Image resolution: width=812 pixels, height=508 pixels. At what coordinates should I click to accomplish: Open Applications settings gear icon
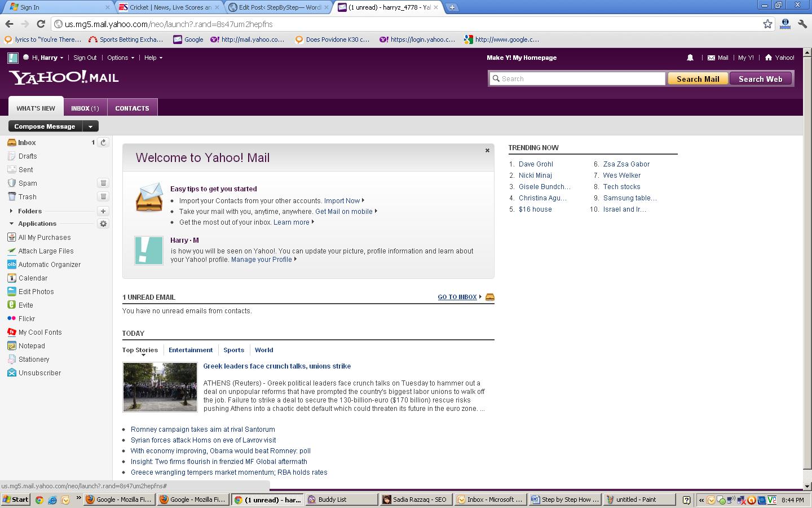click(x=103, y=224)
